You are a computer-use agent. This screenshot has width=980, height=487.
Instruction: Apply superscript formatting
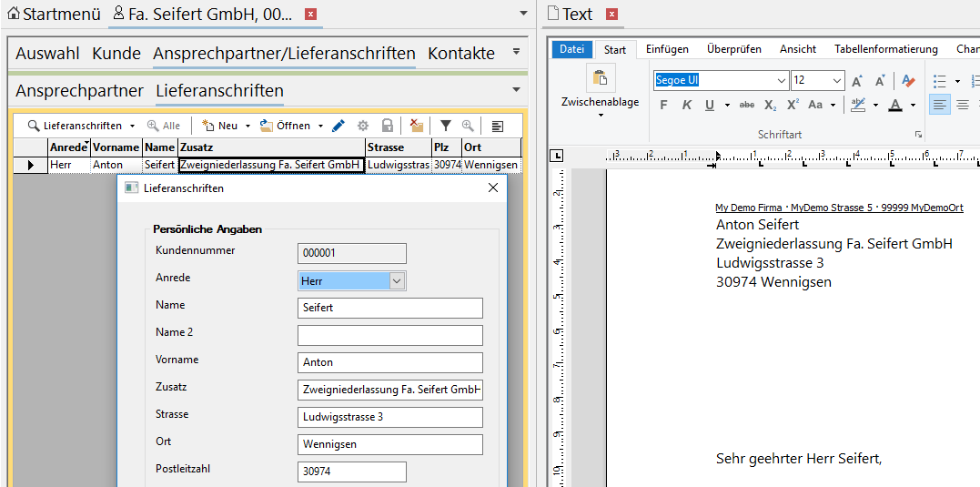pos(793,105)
